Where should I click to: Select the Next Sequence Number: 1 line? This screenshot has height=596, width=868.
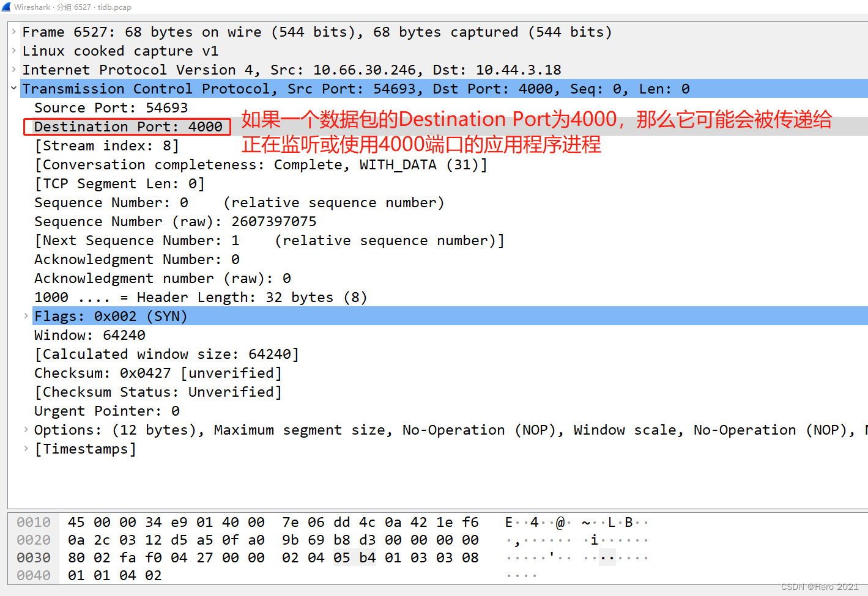[270, 240]
